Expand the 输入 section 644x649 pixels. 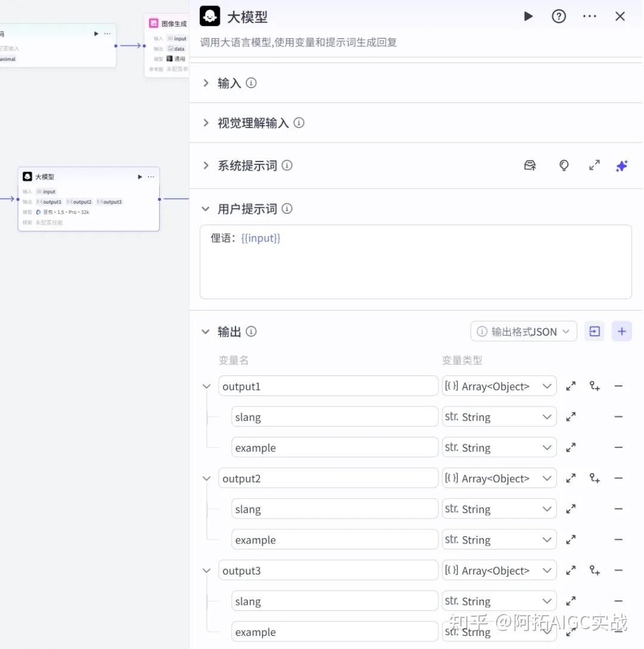[206, 83]
